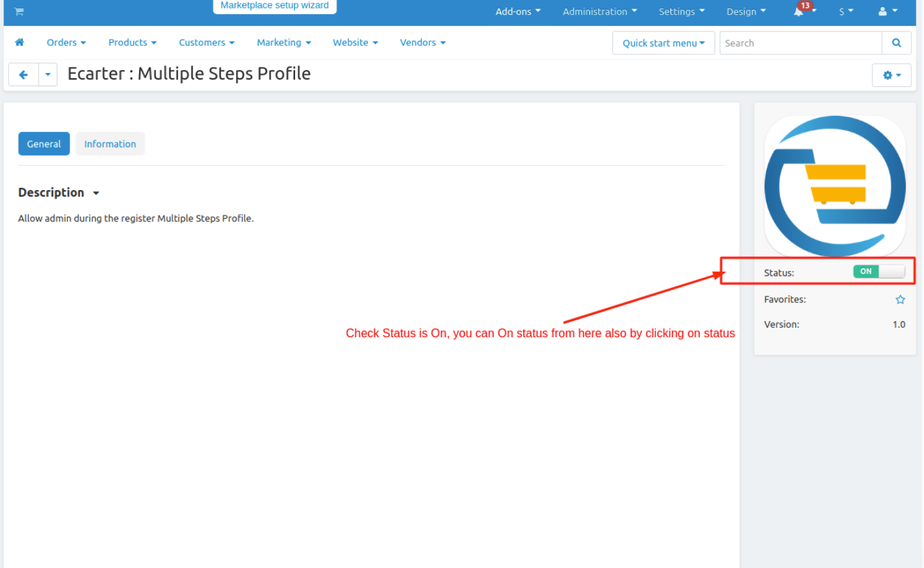Click the shopping cart storefront icon

point(19,11)
